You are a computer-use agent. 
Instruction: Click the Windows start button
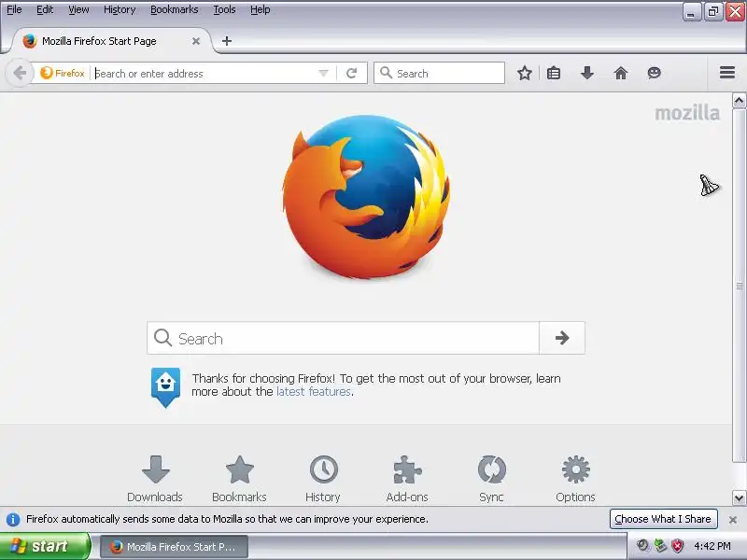[x=44, y=546]
